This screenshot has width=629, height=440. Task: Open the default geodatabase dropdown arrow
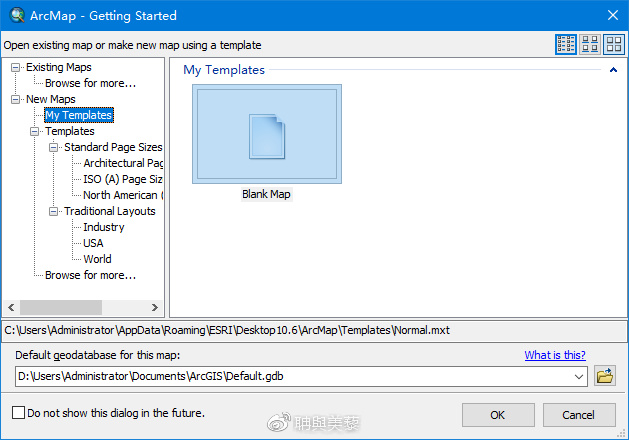coord(578,376)
